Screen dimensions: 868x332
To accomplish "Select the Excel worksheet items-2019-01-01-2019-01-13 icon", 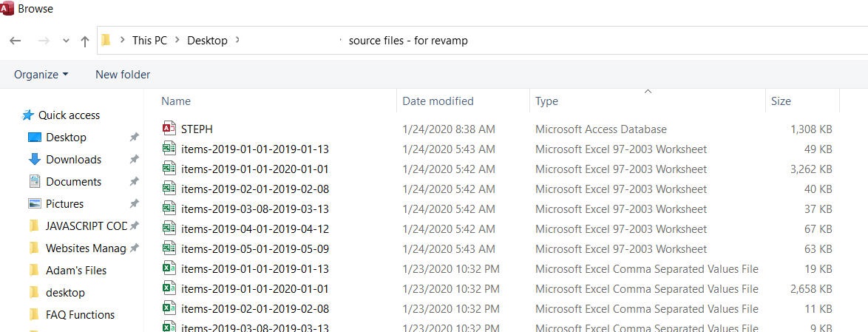I will tap(169, 149).
